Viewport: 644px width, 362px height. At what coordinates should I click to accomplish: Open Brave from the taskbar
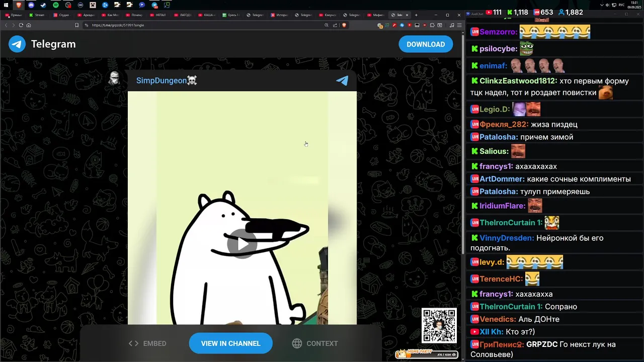[x=19, y=5]
